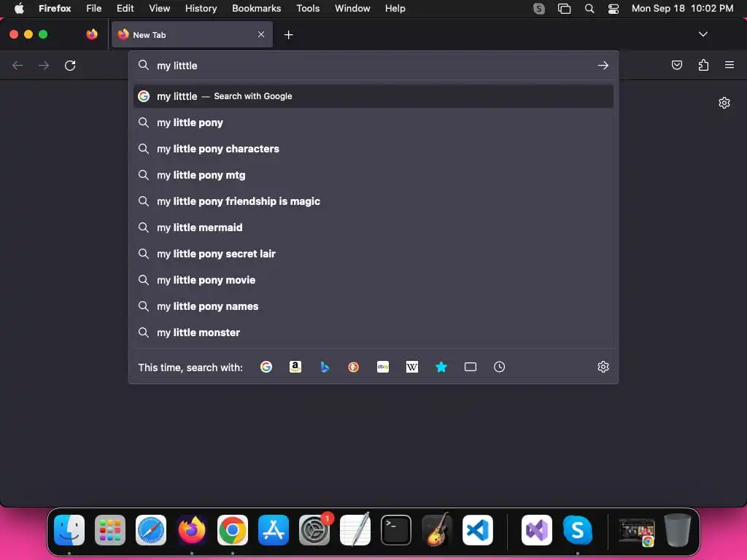Click the Skype status icon in menu bar
The image size is (747, 560).
pos(539,8)
